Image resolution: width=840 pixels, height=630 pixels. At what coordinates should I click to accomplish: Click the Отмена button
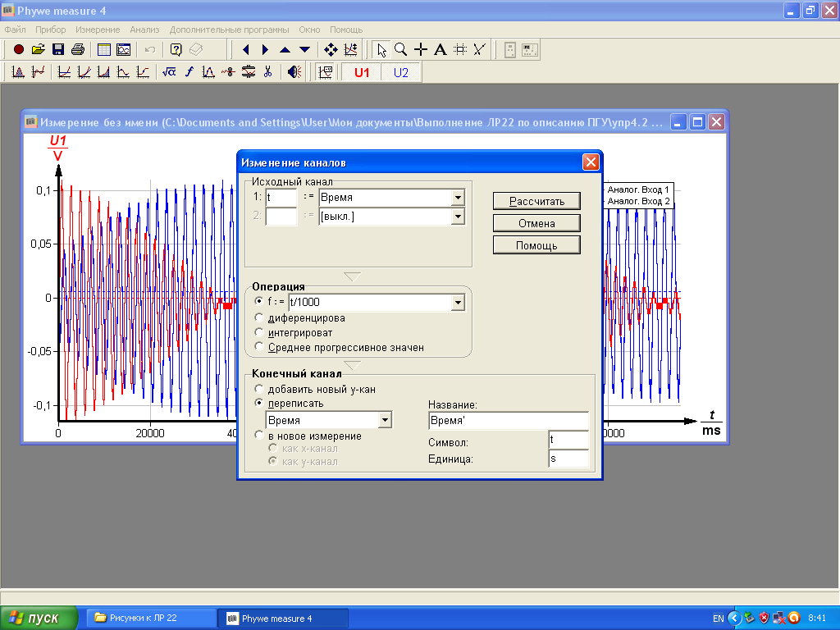coord(536,223)
